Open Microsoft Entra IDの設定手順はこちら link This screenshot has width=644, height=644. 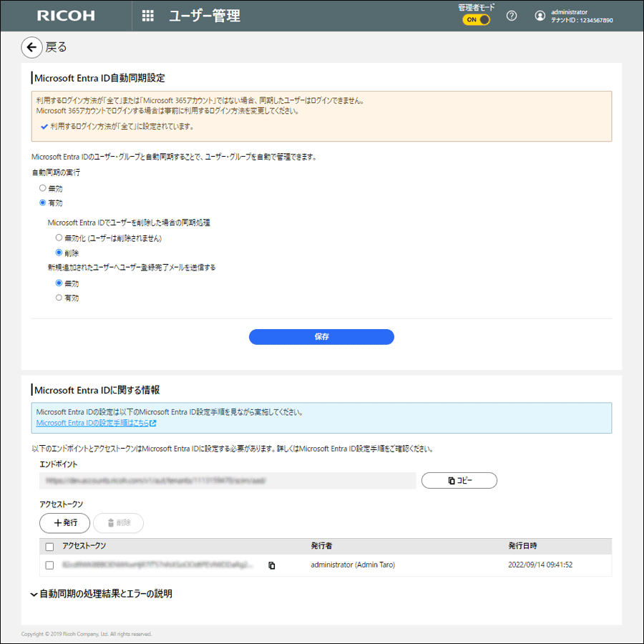tap(96, 423)
